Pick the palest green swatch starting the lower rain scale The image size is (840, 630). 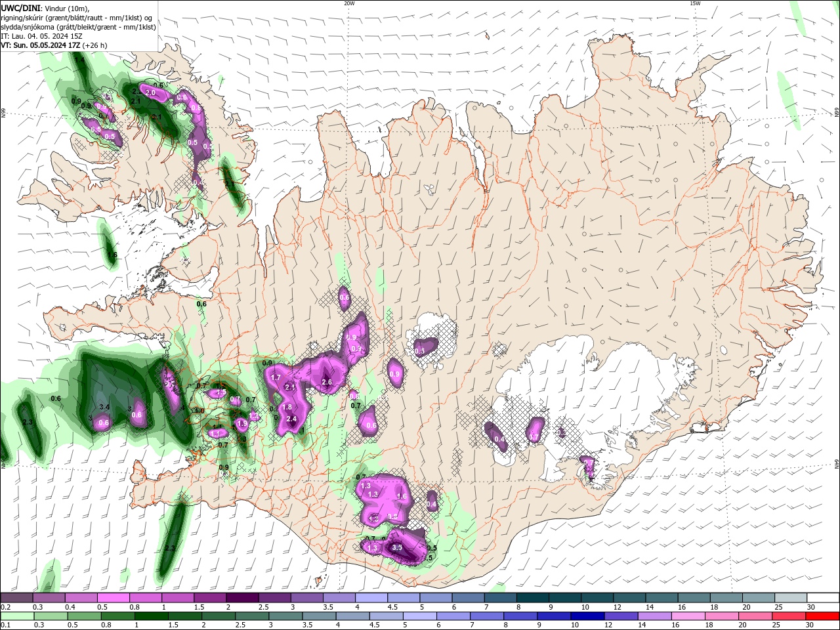coord(17,616)
